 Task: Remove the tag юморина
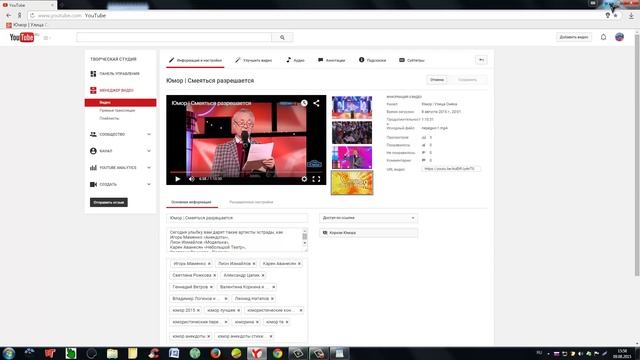pos(257,322)
